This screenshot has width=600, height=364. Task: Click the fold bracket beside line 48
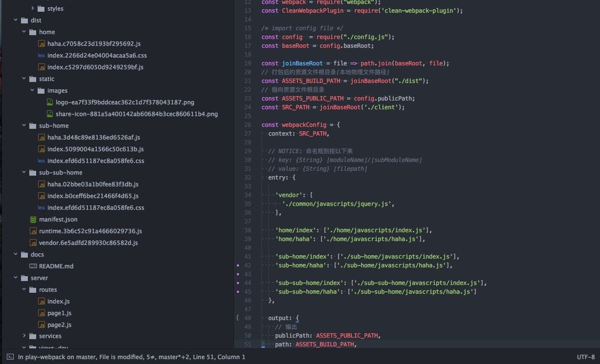click(237, 318)
